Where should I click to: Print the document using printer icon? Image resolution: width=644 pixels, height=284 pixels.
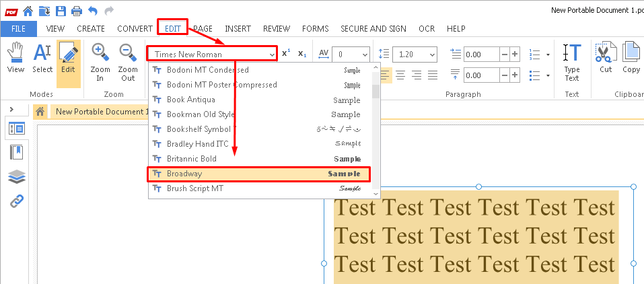77,10
